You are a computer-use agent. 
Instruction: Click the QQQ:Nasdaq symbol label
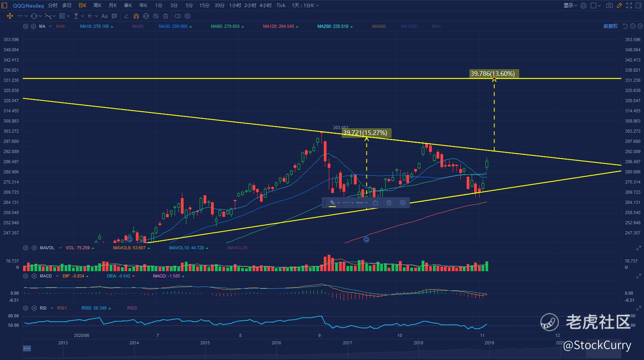tap(28, 5)
